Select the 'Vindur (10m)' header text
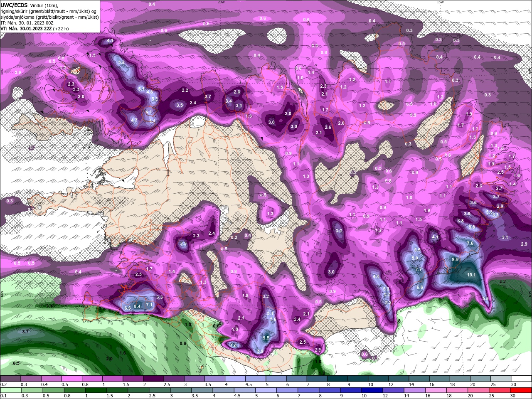Screen dimensions: 532x399 coord(44,5)
